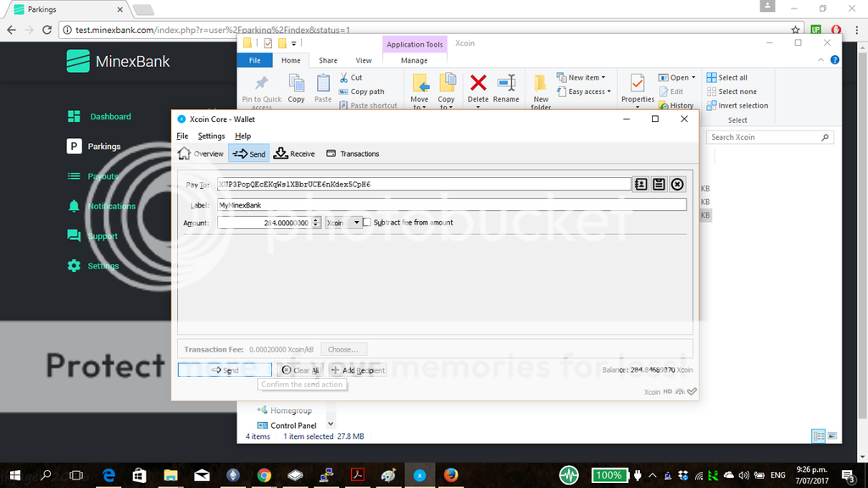Open the wallet File menu

click(x=182, y=136)
